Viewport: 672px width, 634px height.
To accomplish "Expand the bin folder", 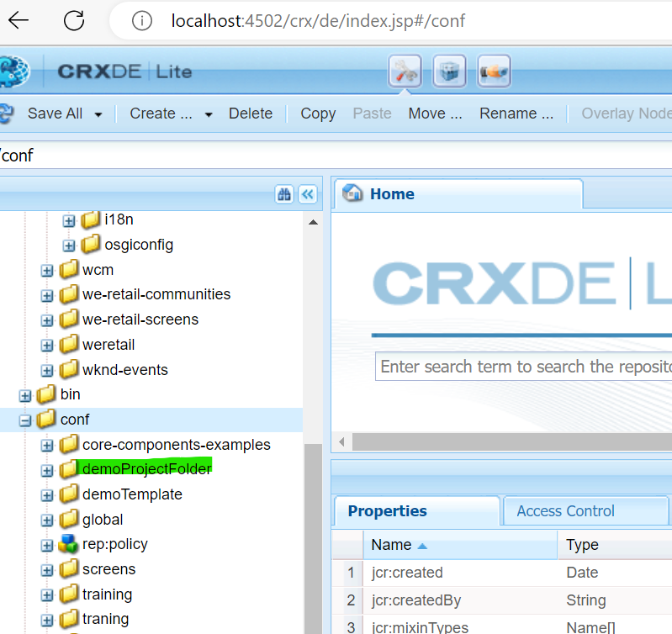I will click(25, 396).
